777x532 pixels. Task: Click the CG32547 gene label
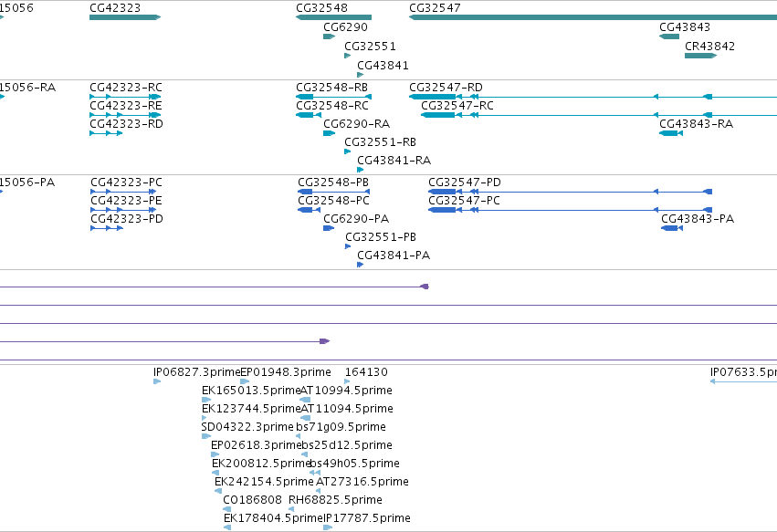pos(435,8)
